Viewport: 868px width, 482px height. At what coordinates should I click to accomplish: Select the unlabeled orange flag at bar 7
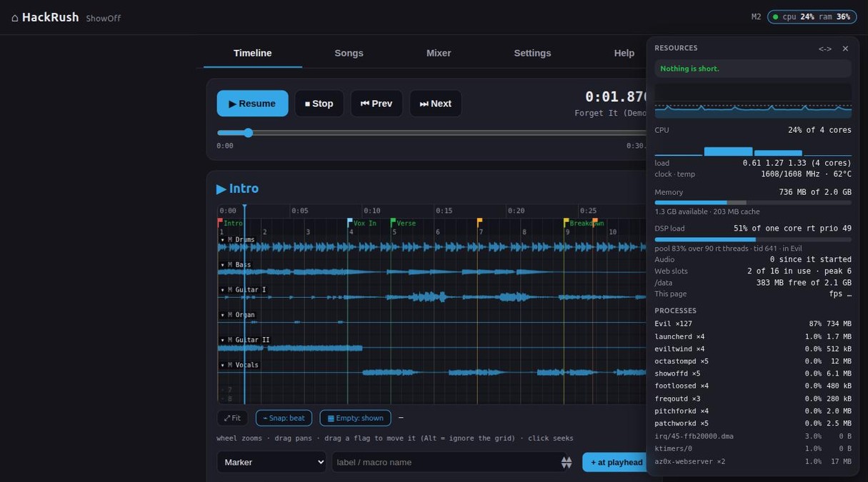point(480,223)
